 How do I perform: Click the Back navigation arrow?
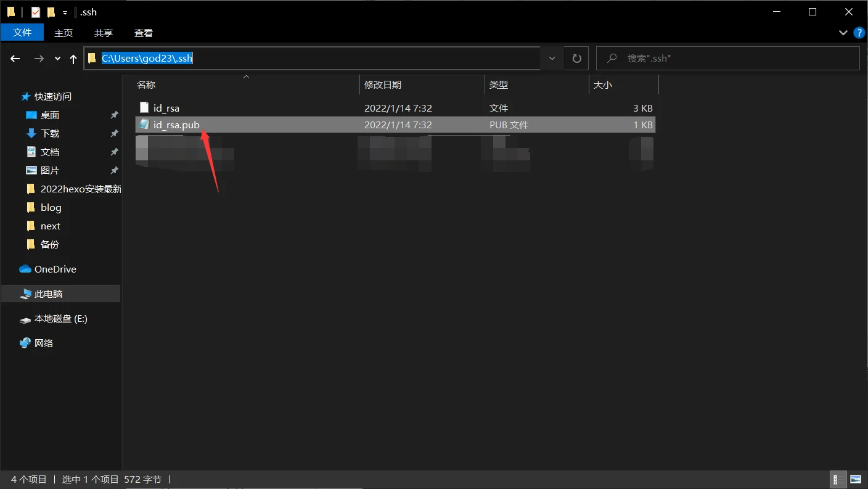pyautogui.click(x=16, y=59)
